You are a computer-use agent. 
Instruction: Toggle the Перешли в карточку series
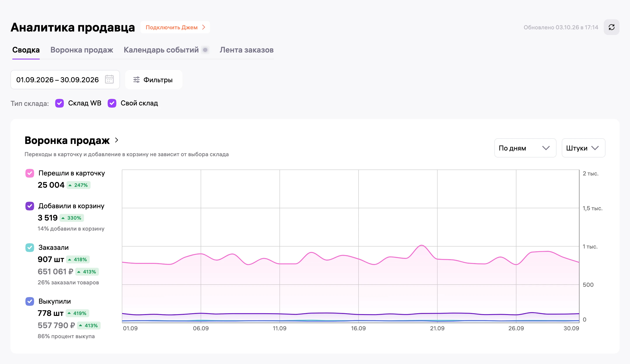coord(30,173)
